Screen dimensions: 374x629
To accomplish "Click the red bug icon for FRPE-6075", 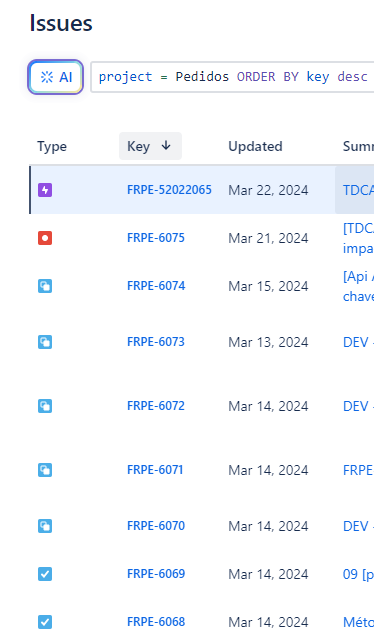I will click(x=45, y=238).
